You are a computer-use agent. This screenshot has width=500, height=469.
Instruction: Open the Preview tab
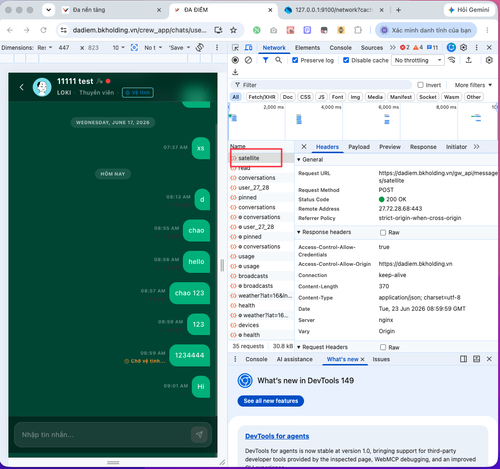click(x=390, y=147)
